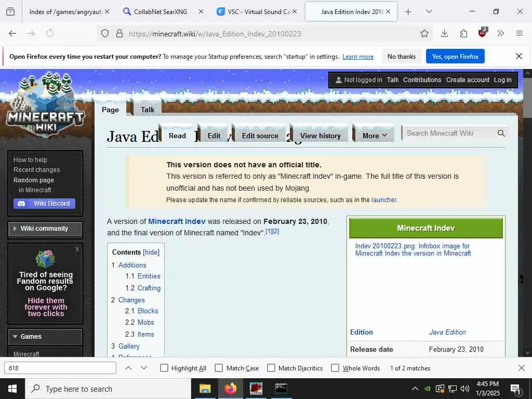Close the find bar
The image size is (532, 399).
522,368
